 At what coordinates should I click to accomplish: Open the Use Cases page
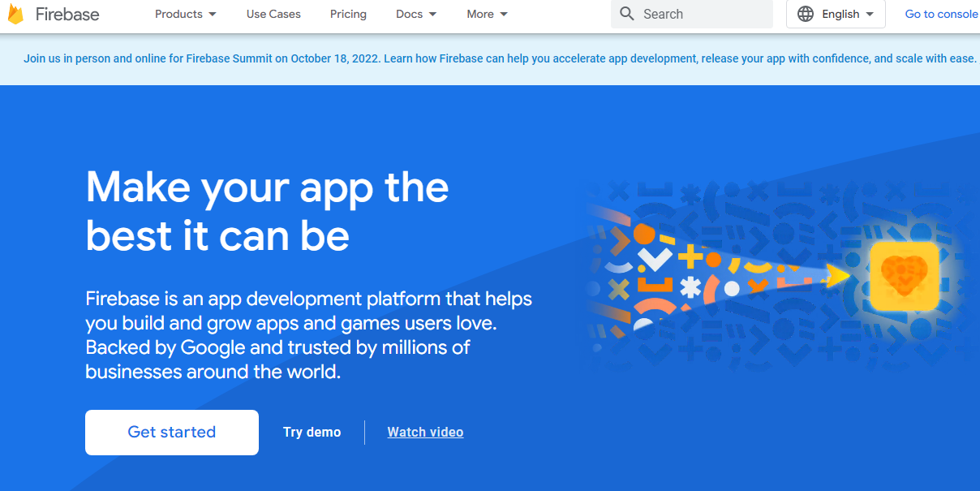[273, 14]
